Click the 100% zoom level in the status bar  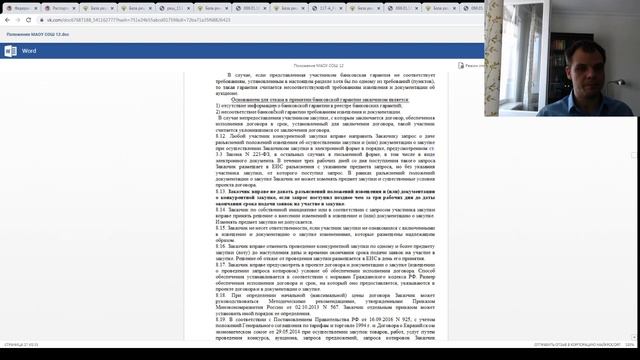pos(629,345)
